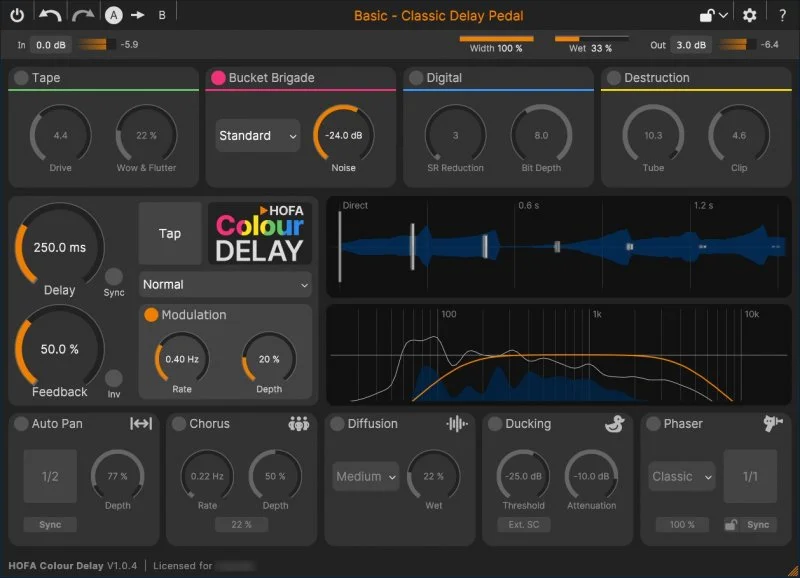Enable the Tape section
The height and width of the screenshot is (578, 800).
point(21,78)
